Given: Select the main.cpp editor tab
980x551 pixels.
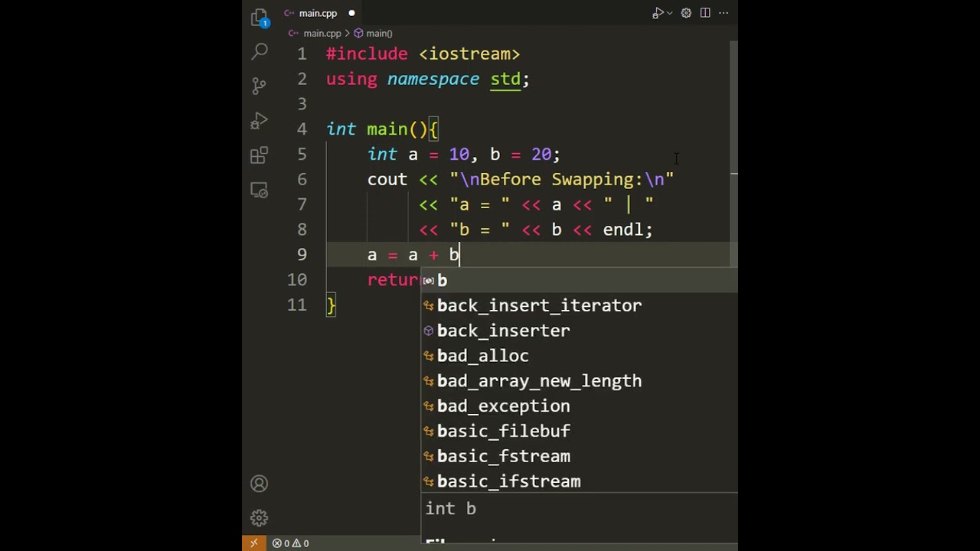Looking at the screenshot, I should click(318, 13).
